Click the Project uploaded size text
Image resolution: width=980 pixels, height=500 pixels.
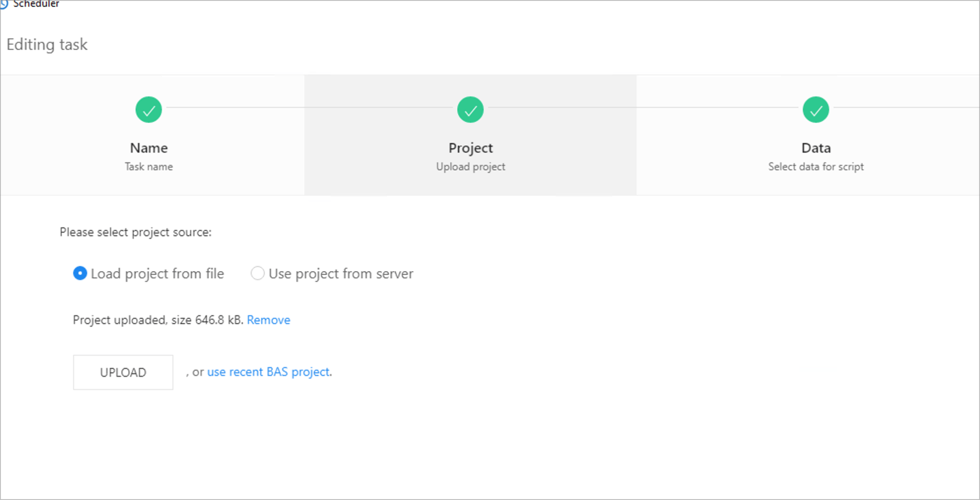point(158,320)
